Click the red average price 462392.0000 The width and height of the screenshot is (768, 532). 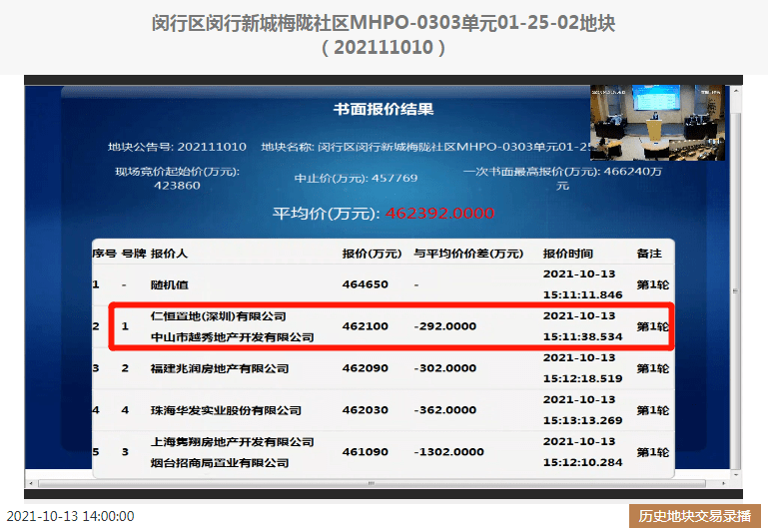point(438,214)
